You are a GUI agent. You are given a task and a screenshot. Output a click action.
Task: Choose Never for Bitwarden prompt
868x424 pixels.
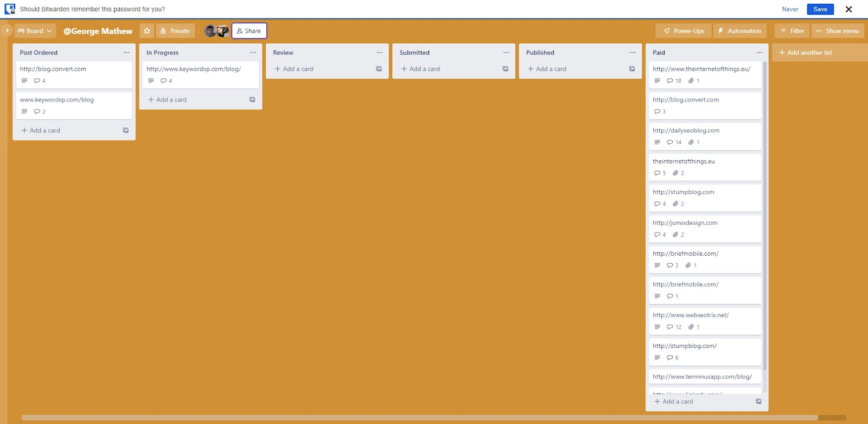[x=790, y=9]
